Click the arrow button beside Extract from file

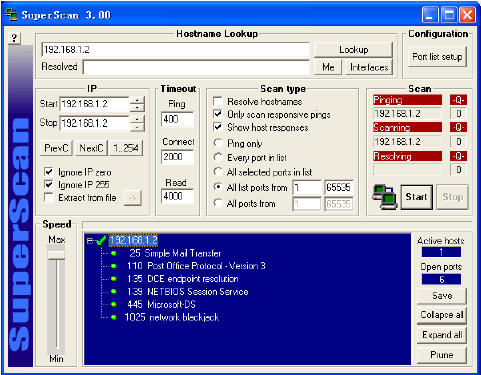[x=133, y=198]
